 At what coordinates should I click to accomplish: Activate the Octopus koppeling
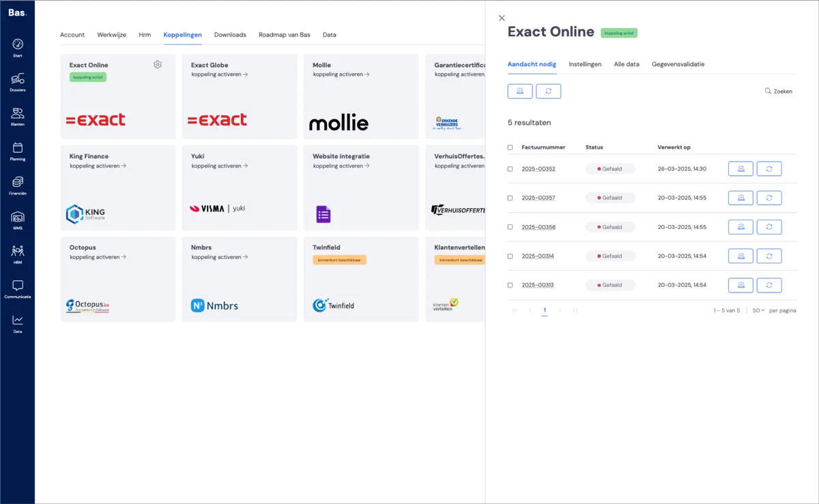coord(98,257)
